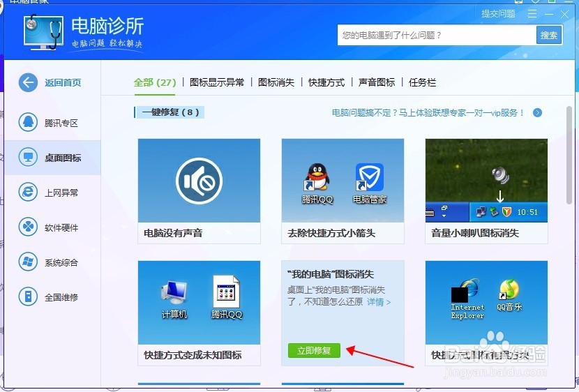Open the 软件硬件 icon in sidebar
The width and height of the screenshot is (579, 392).
(x=28, y=227)
